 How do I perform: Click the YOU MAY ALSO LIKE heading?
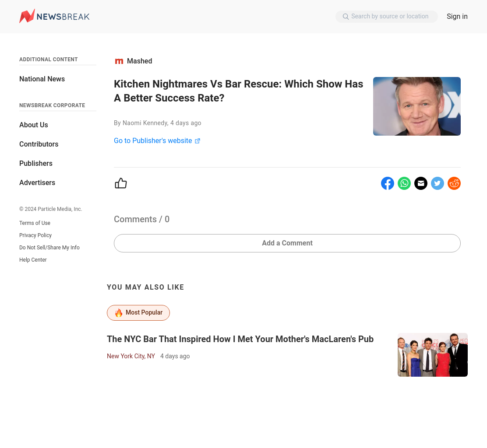click(x=145, y=287)
